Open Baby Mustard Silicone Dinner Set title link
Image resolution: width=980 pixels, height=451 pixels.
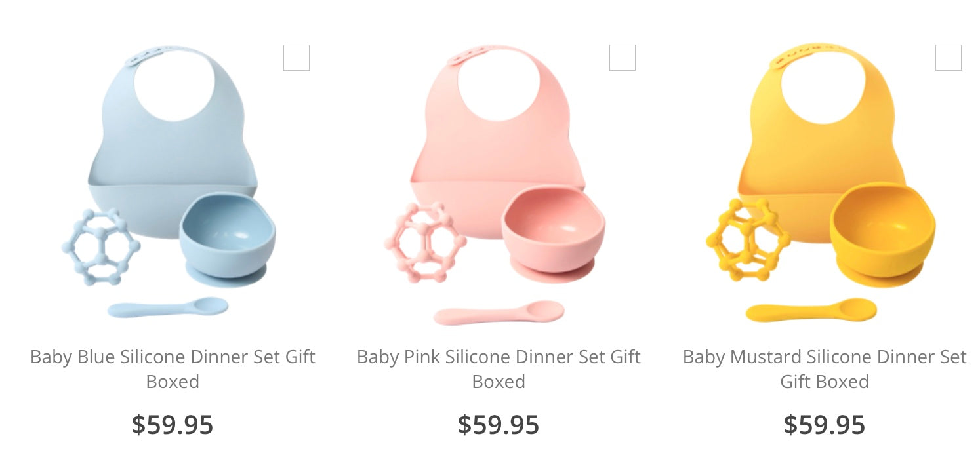[x=825, y=369]
